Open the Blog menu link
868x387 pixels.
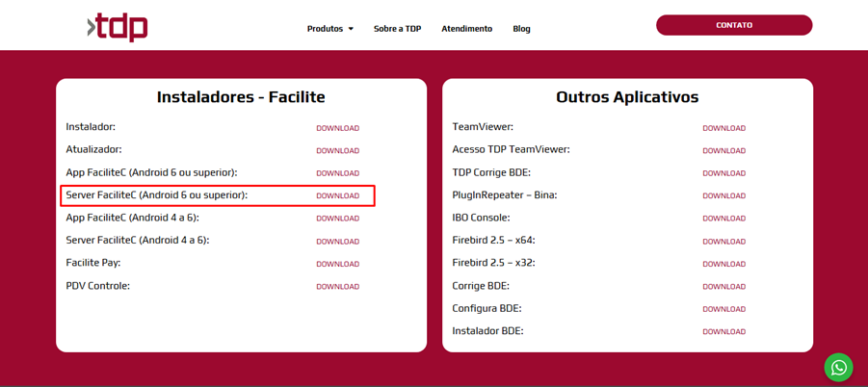click(x=521, y=29)
